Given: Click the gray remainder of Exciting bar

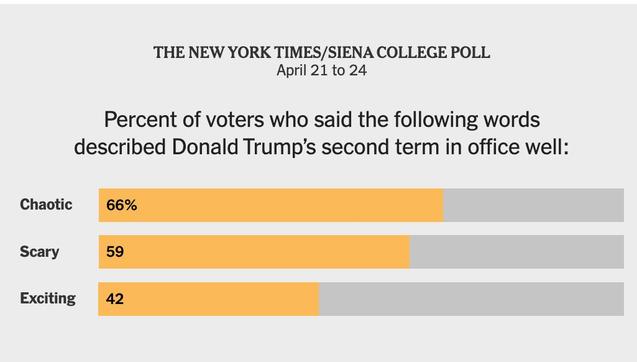Looking at the screenshot, I should (x=472, y=299).
